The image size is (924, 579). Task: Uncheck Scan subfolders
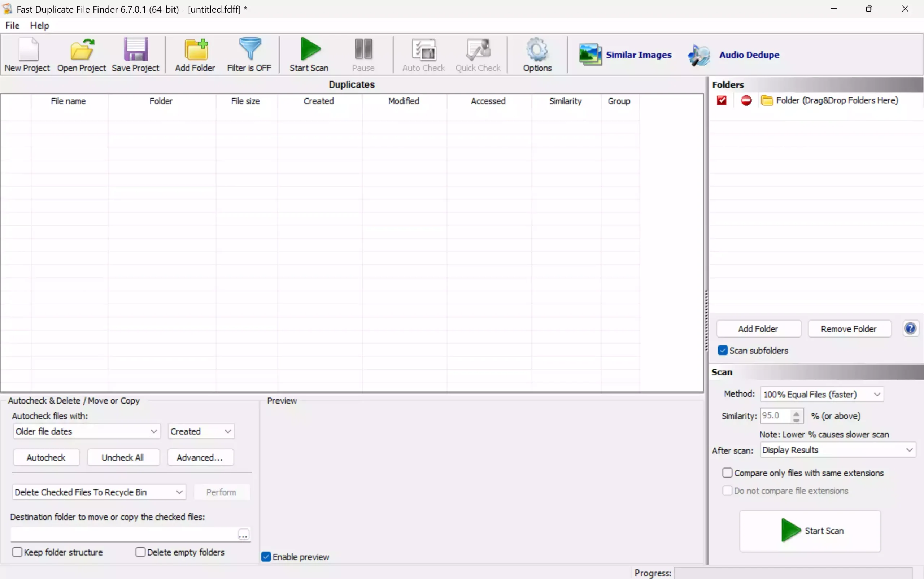coord(722,350)
